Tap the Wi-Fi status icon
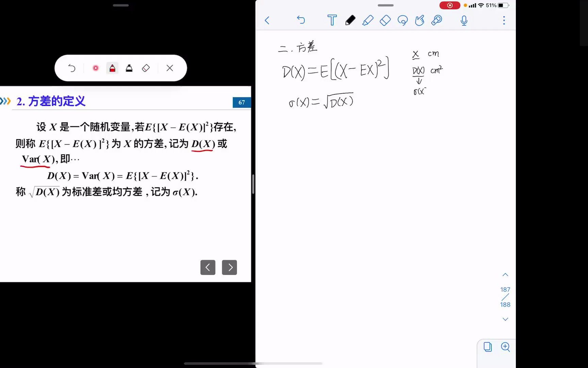This screenshot has height=368, width=588. pos(481,5)
